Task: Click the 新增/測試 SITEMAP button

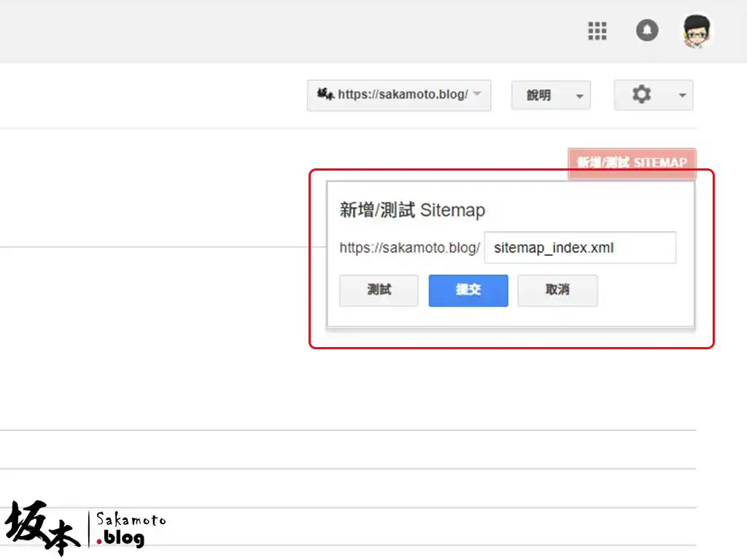Action: click(632, 163)
